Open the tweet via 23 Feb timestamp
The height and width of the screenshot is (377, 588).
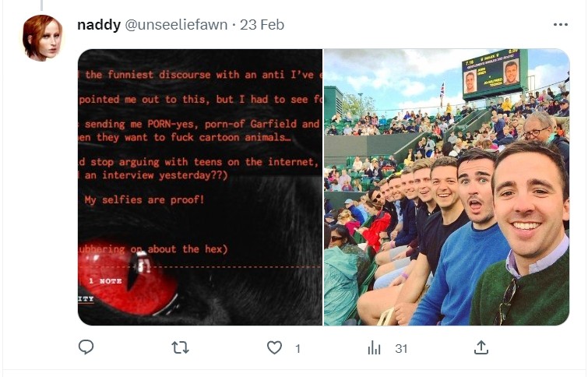click(x=262, y=25)
